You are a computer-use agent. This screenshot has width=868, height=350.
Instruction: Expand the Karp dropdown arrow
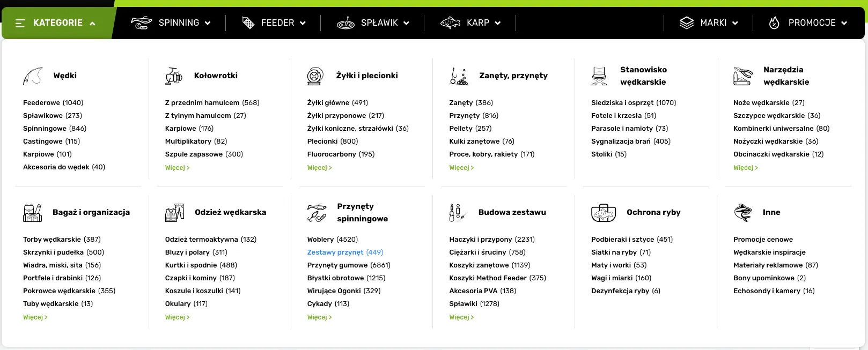pos(498,23)
